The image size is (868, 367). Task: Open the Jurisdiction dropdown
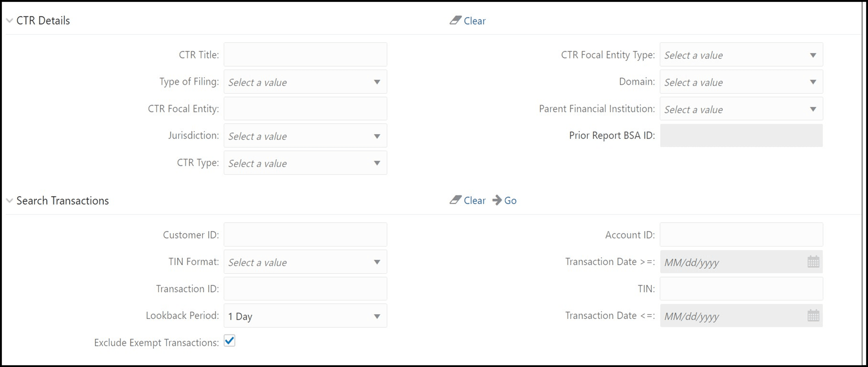(x=376, y=136)
